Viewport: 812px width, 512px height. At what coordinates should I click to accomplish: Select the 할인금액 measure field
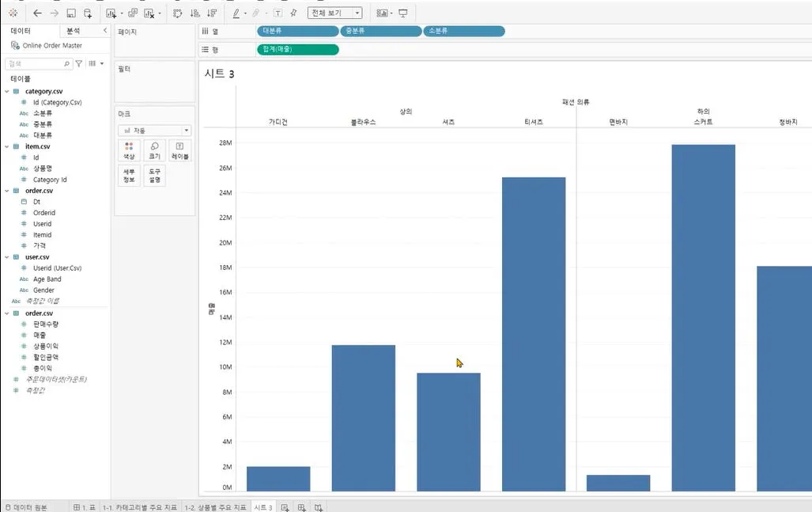pyautogui.click(x=46, y=358)
